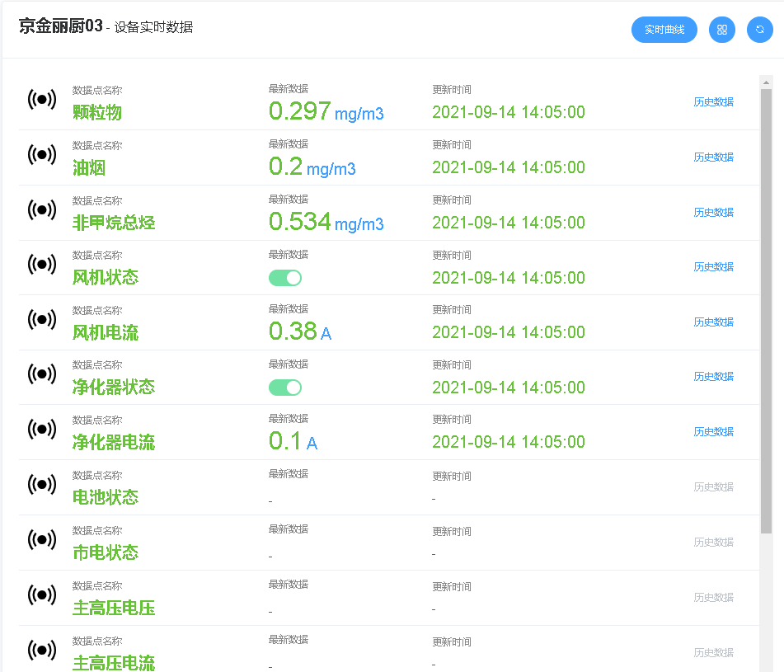Select the 主高压电压 data point name
Screen dimensions: 784x672
point(114,609)
